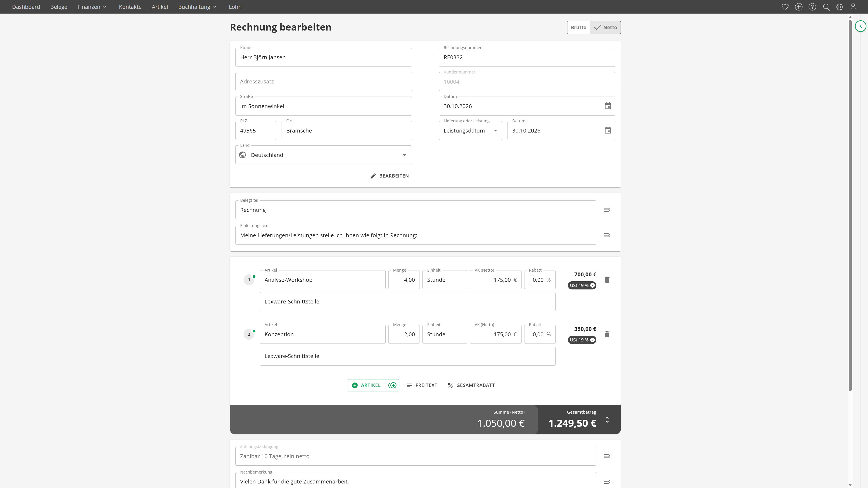Open calendar for Leistungsdatum date field
Image resolution: width=868 pixels, height=488 pixels.
point(607,130)
